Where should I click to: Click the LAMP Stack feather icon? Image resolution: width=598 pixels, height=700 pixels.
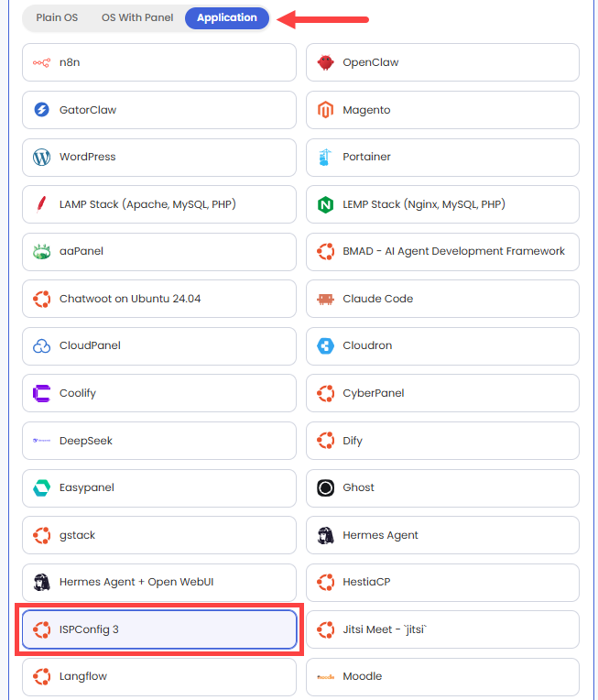[x=41, y=204]
